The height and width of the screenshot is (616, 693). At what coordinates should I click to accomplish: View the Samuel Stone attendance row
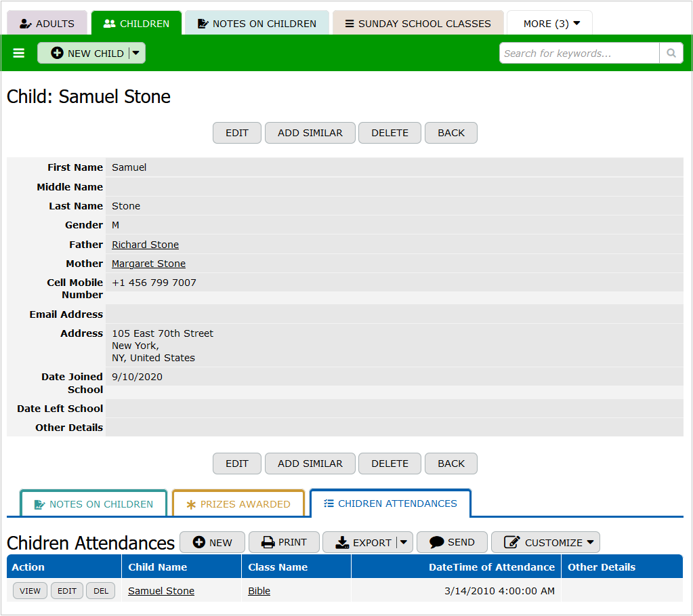(x=30, y=591)
